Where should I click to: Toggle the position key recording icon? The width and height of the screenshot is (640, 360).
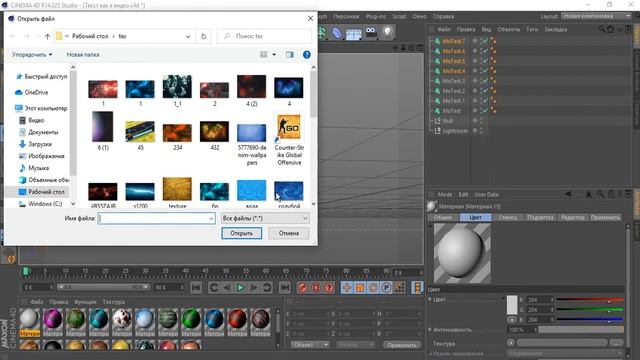pos(347,288)
